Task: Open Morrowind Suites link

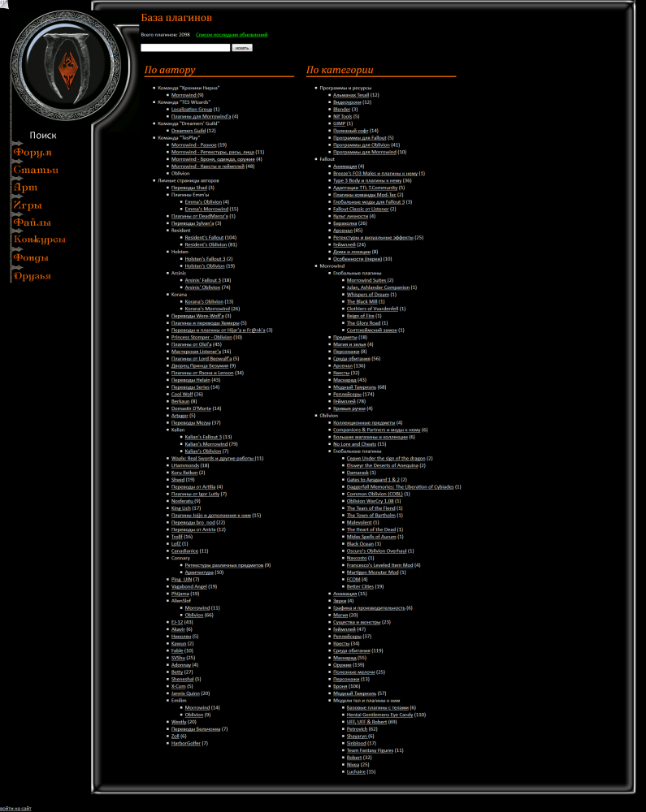Action: pos(366,280)
